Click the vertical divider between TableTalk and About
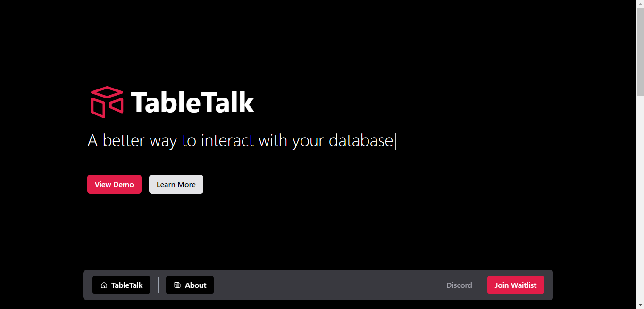The image size is (644, 309). pyautogui.click(x=158, y=285)
